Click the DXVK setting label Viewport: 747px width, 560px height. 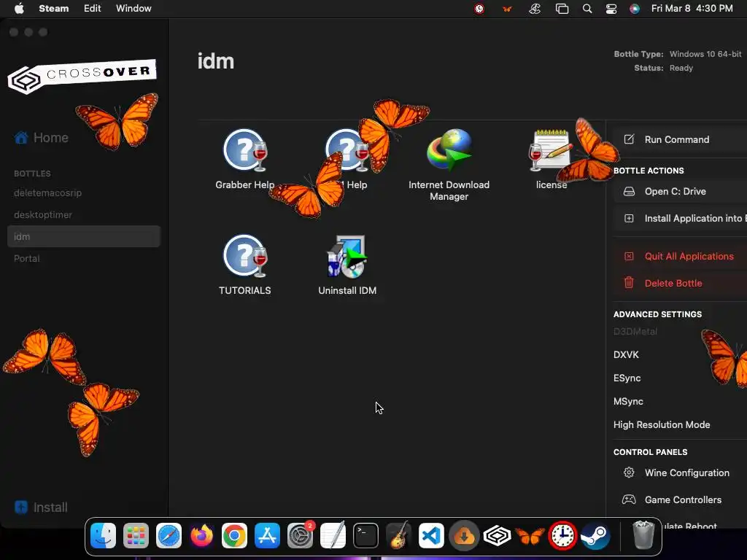626,355
